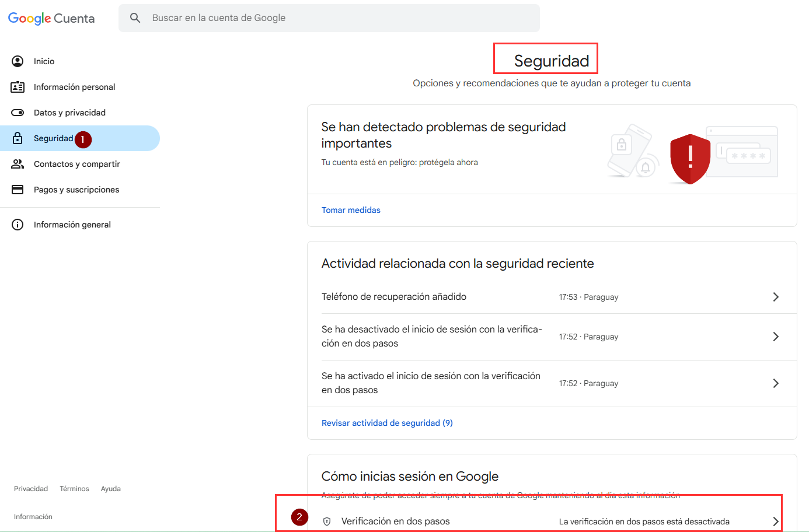The width and height of the screenshot is (809, 532).
Task: Click the Seguridad padlock icon
Action: point(18,138)
